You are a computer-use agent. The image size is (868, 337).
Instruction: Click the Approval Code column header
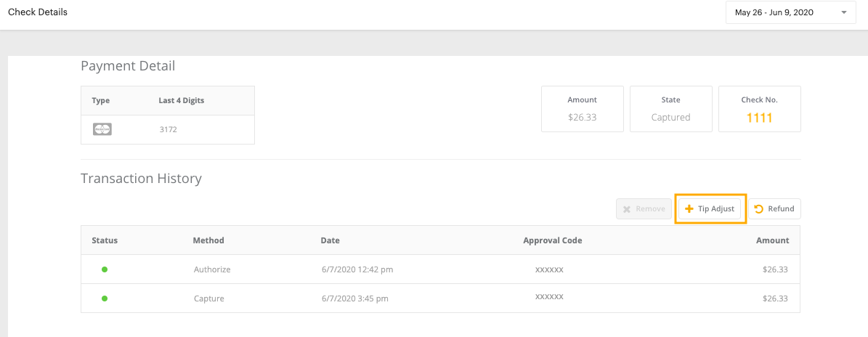(553, 240)
